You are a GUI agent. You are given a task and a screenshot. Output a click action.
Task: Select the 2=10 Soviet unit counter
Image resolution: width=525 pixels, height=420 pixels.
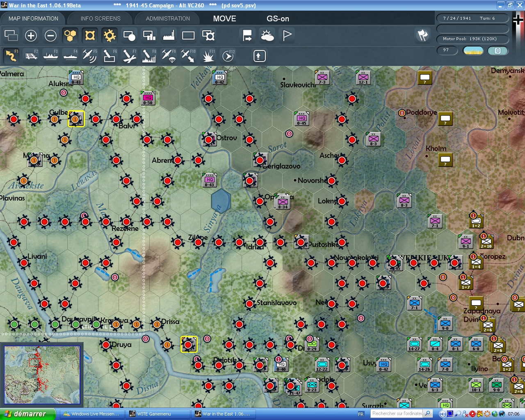tap(486, 242)
